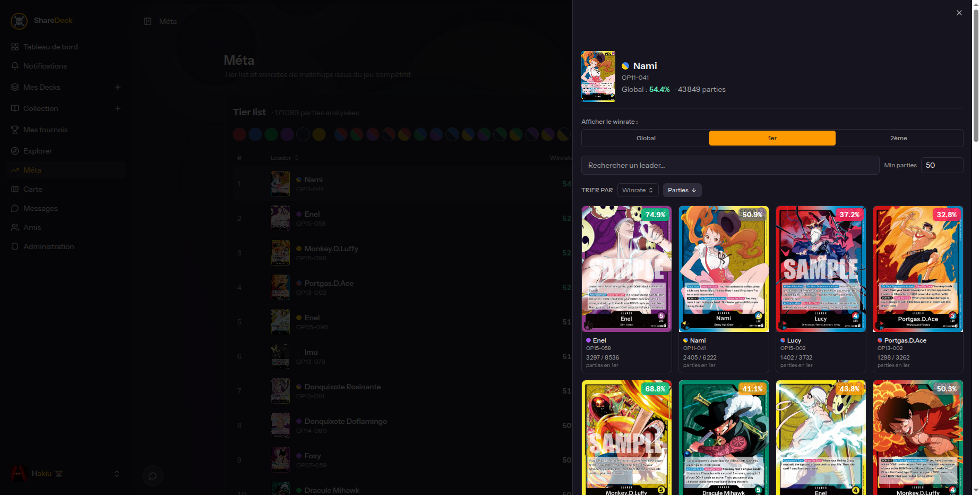
Task: Click the Amis people icon
Action: (15, 227)
